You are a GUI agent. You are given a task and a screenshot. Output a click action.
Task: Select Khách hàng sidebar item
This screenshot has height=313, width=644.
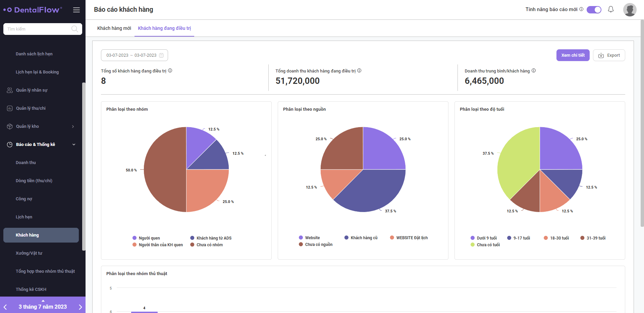(x=41, y=235)
